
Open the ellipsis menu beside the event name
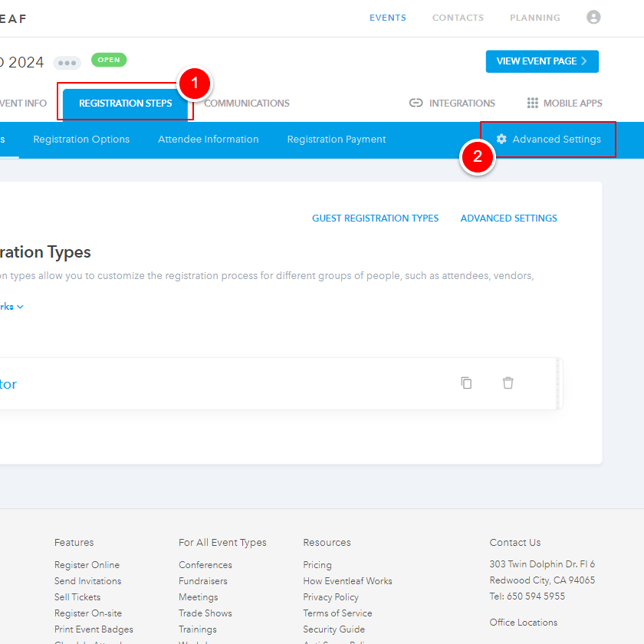(67, 60)
